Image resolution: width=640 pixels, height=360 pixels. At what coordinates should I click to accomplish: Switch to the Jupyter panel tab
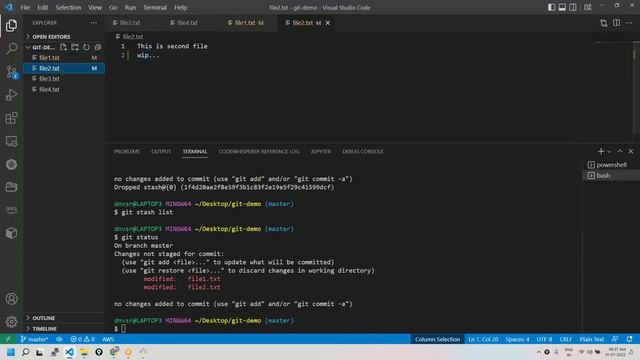pos(321,151)
